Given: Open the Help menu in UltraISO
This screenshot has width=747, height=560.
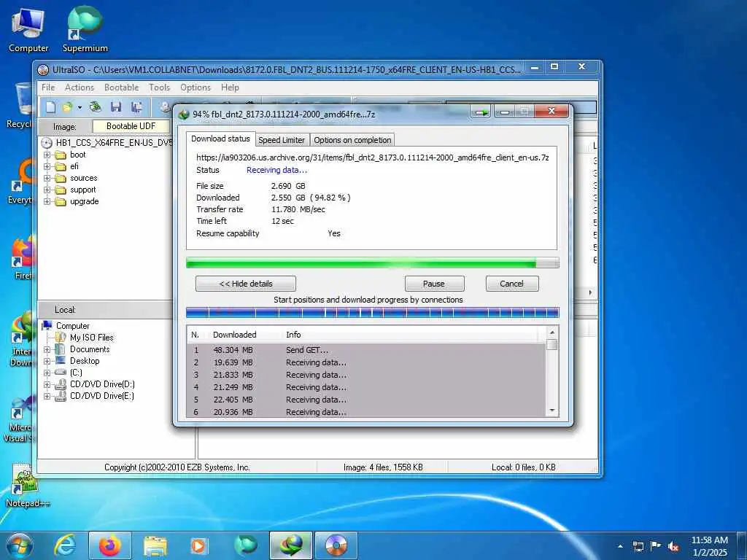Looking at the screenshot, I should pyautogui.click(x=230, y=87).
